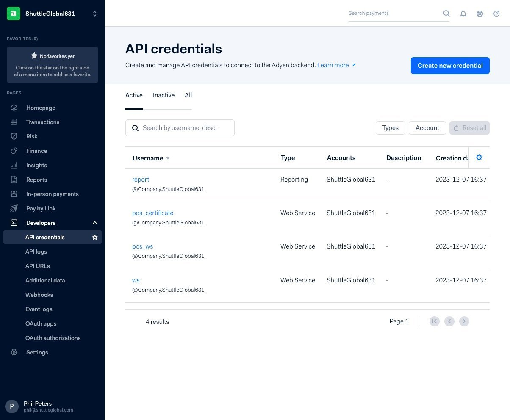This screenshot has width=510, height=420.
Task: Click the Settings gear icon in the sidebar
Action: (x=14, y=352)
